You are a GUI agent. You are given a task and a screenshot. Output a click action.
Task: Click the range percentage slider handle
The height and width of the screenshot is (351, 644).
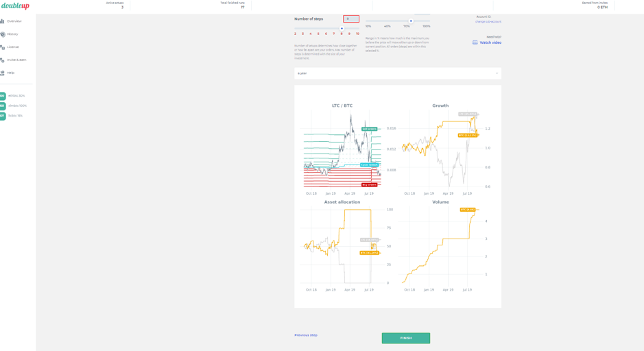pyautogui.click(x=411, y=21)
